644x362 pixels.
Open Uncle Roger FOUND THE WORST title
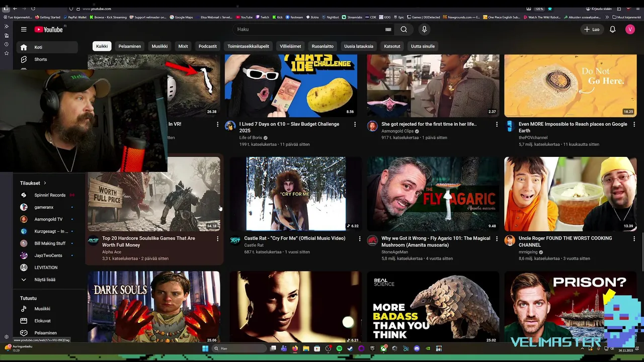tap(566, 241)
